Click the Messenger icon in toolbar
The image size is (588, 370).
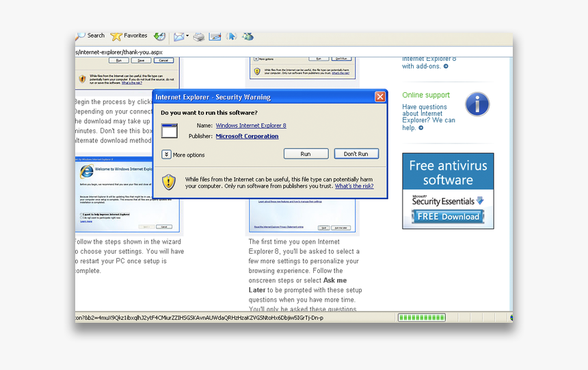coord(248,36)
